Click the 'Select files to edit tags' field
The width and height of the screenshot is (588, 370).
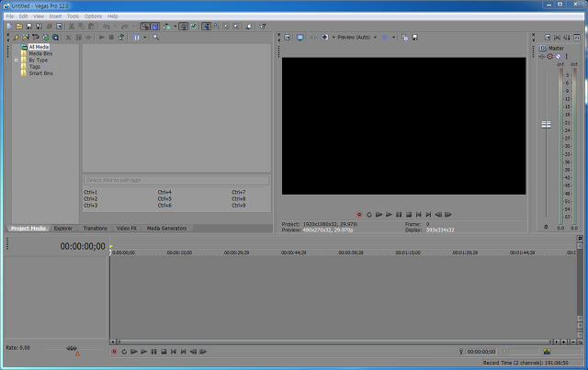176,180
